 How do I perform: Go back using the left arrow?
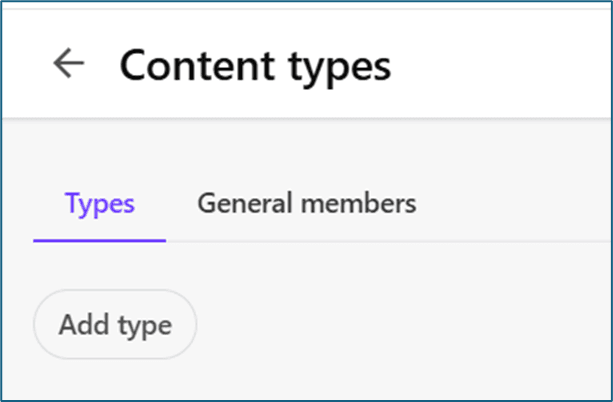click(x=68, y=64)
